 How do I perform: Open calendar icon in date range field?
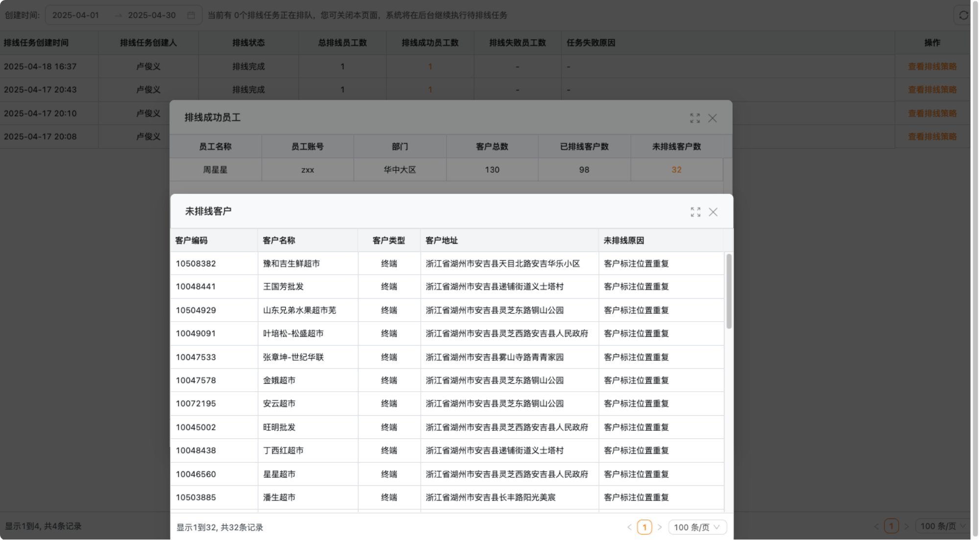[x=191, y=15]
